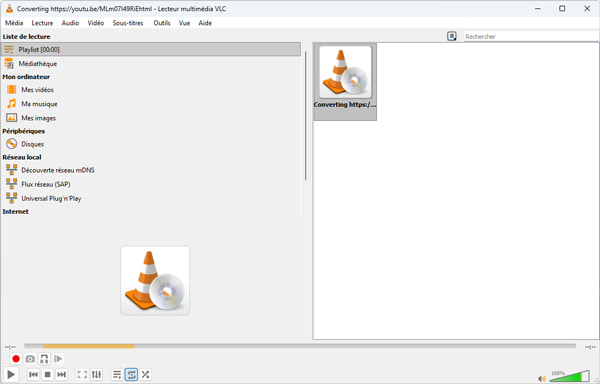
Task: Click the elapsed time label left of seek bar
Action: (x=10, y=347)
